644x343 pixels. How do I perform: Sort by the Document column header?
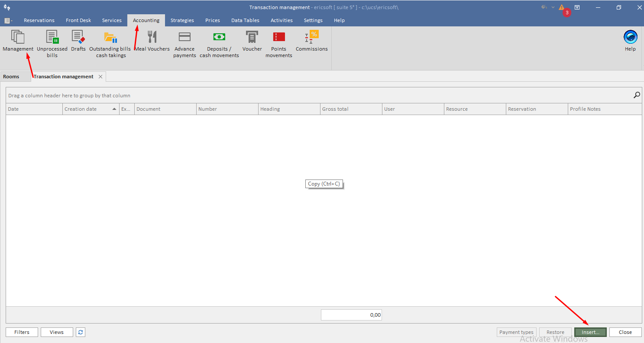[x=165, y=109]
